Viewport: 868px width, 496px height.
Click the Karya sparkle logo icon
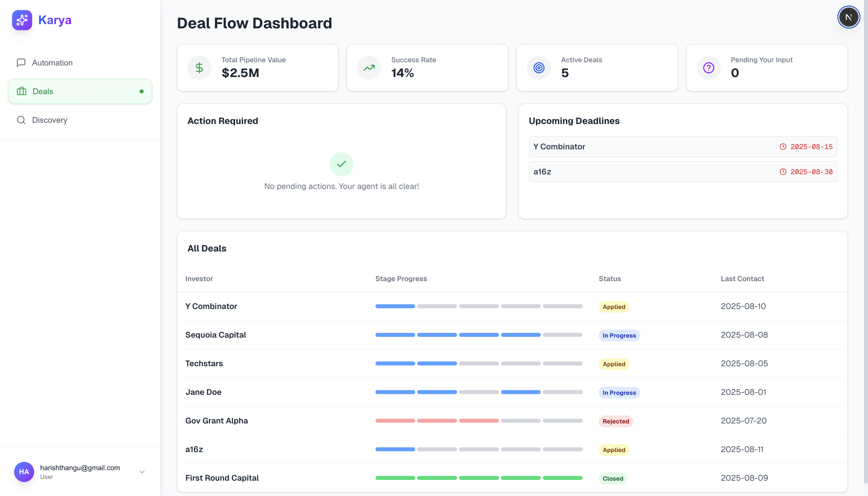coord(22,20)
